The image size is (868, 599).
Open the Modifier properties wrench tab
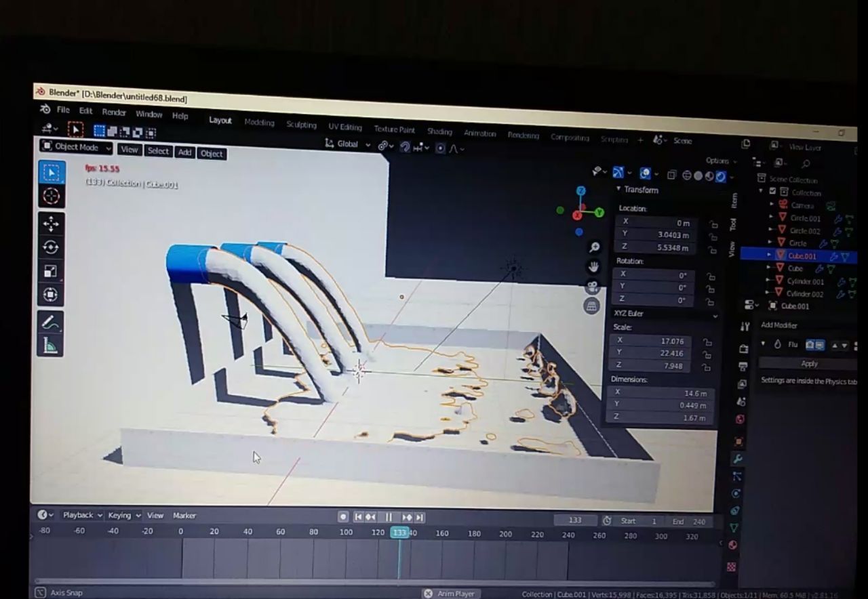[737, 459]
